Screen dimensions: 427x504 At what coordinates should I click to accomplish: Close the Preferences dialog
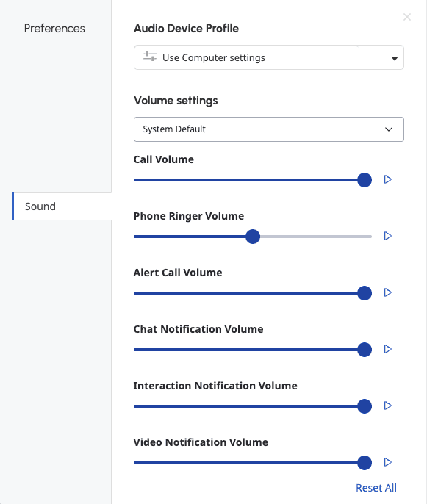407,17
